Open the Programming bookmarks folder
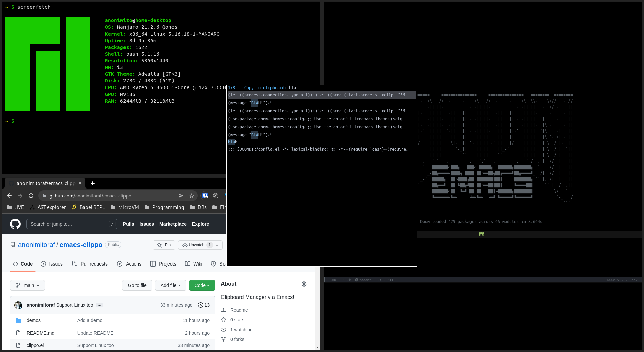 (164, 207)
